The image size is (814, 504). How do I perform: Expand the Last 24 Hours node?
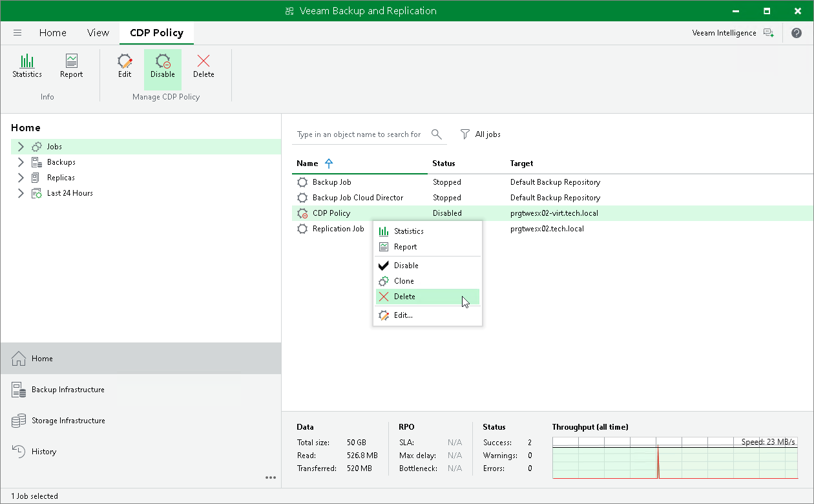[x=21, y=193]
